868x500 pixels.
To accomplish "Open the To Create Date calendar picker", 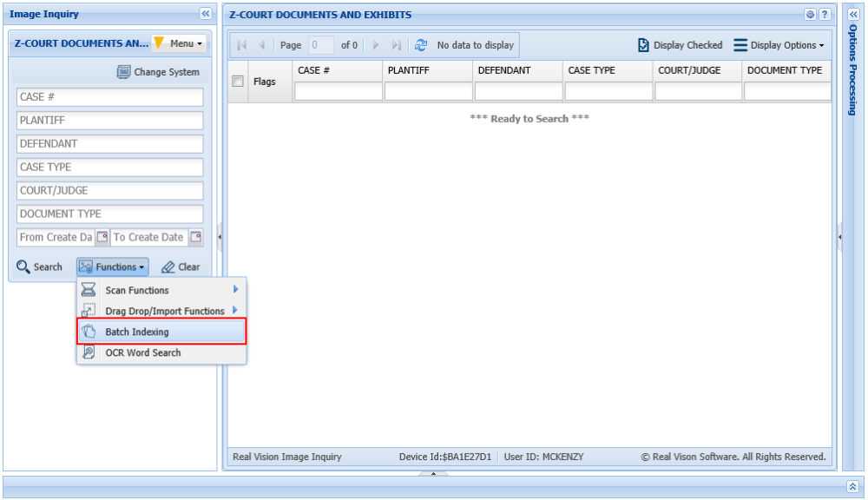I will click(197, 237).
